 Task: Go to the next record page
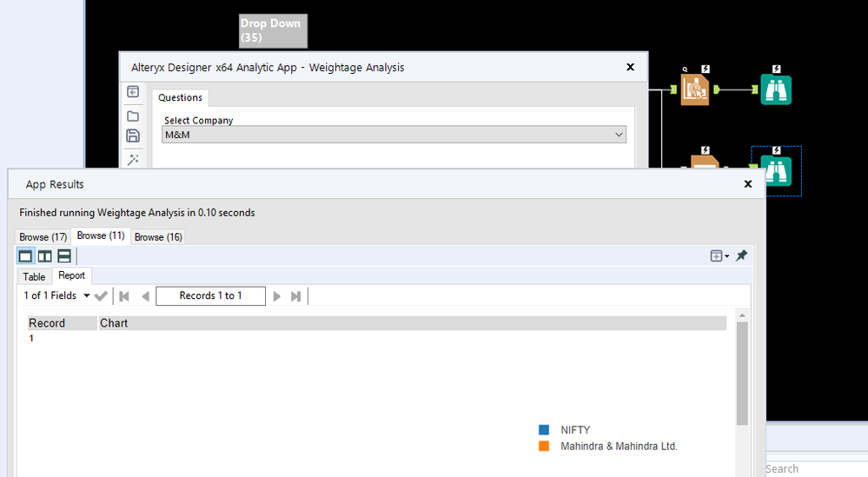click(x=277, y=296)
